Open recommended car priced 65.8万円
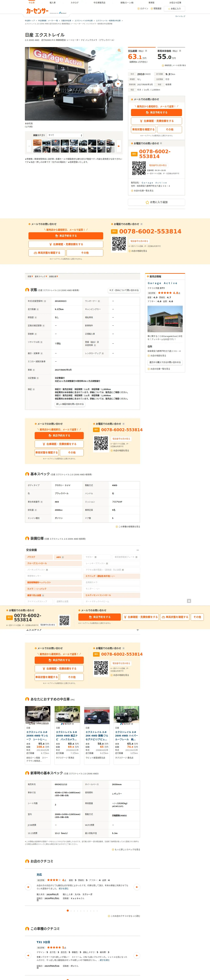The height and width of the screenshot is (980, 210). tap(127, 735)
